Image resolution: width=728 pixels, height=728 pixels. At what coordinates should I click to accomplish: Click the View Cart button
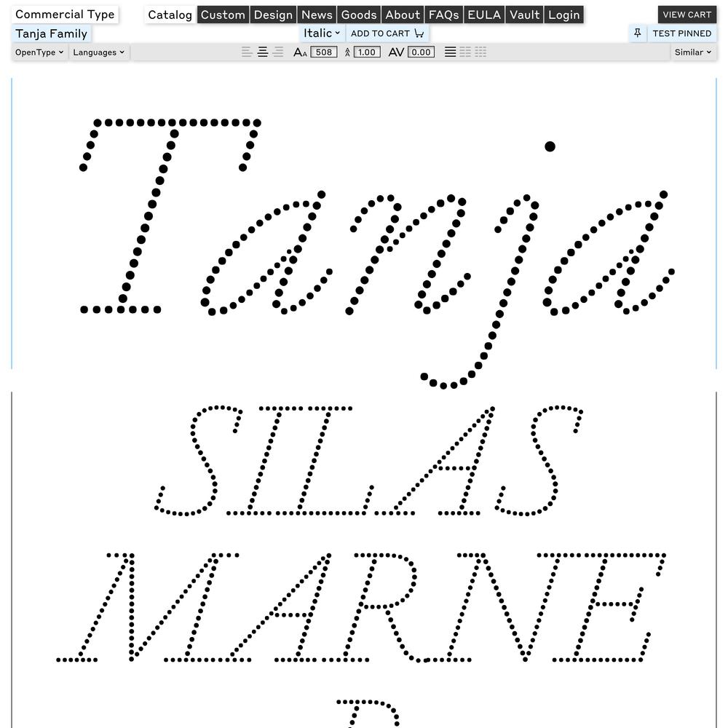coord(687,15)
